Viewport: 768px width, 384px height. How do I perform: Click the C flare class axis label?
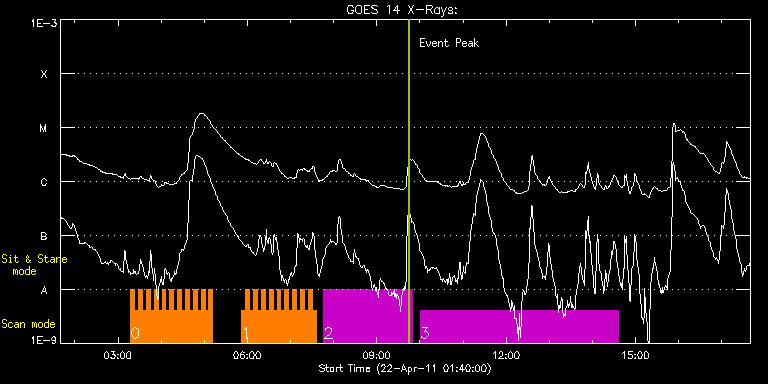coord(44,182)
